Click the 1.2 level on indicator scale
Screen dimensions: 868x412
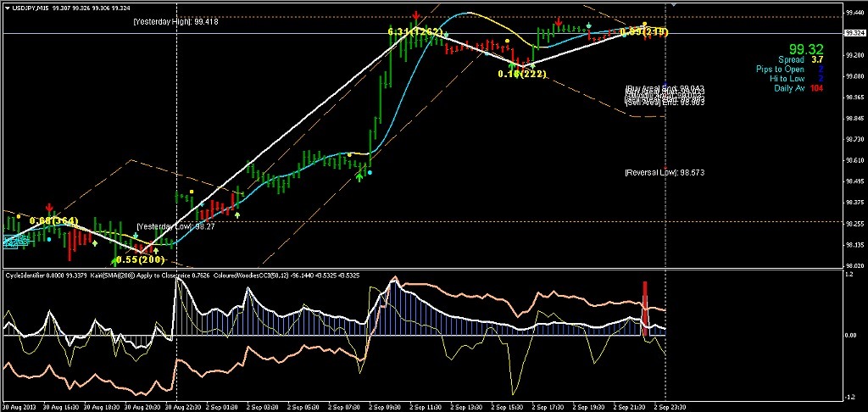click(849, 275)
